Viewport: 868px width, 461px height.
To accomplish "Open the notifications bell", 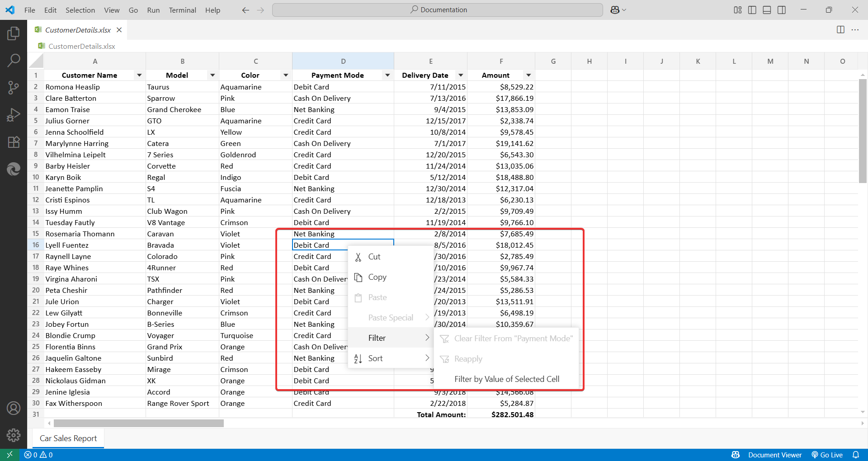I will point(856,455).
